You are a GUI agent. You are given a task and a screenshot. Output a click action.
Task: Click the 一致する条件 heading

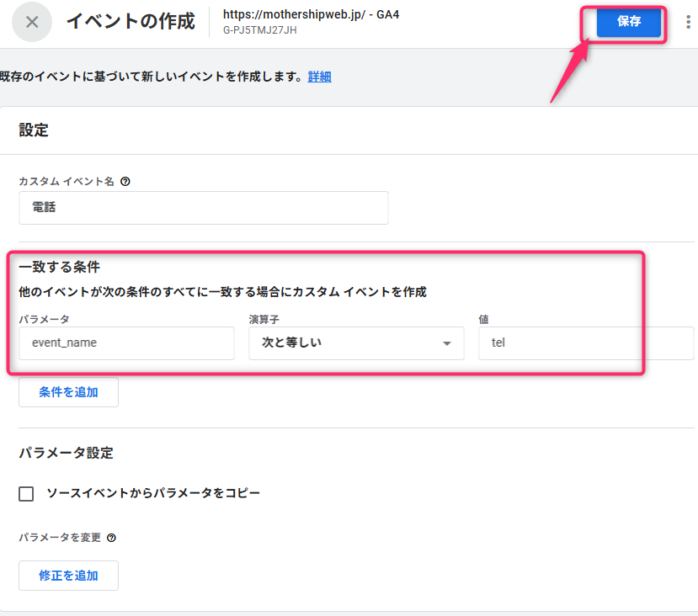[59, 267]
